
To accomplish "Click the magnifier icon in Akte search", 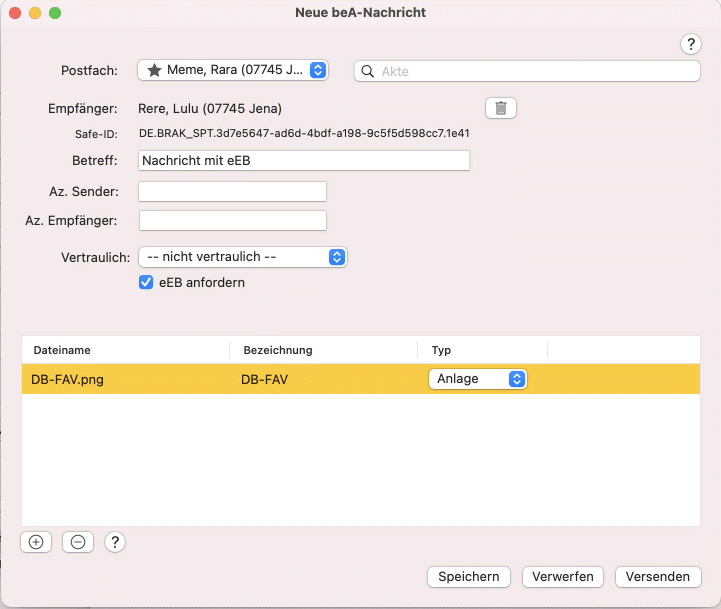I will click(x=368, y=71).
